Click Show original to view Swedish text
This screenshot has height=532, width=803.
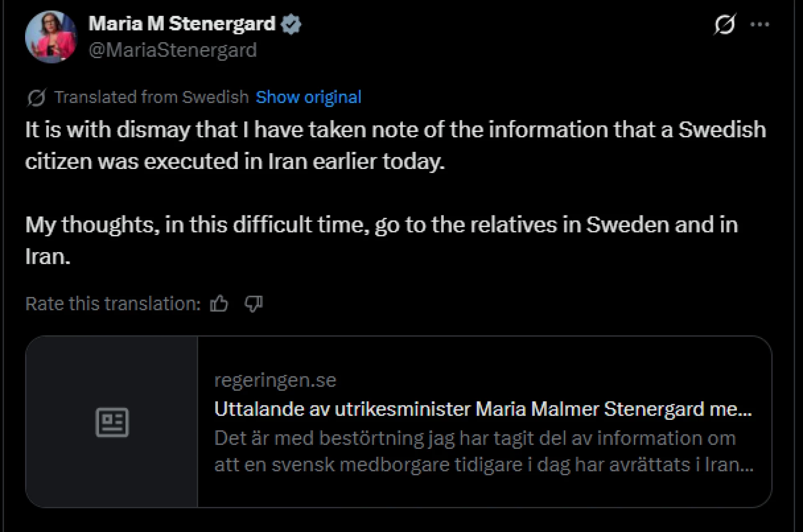pyautogui.click(x=308, y=97)
